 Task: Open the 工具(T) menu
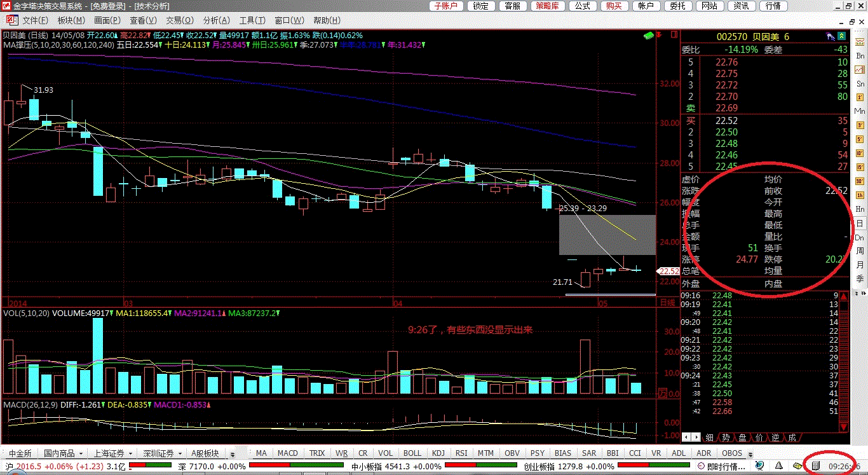[252, 20]
